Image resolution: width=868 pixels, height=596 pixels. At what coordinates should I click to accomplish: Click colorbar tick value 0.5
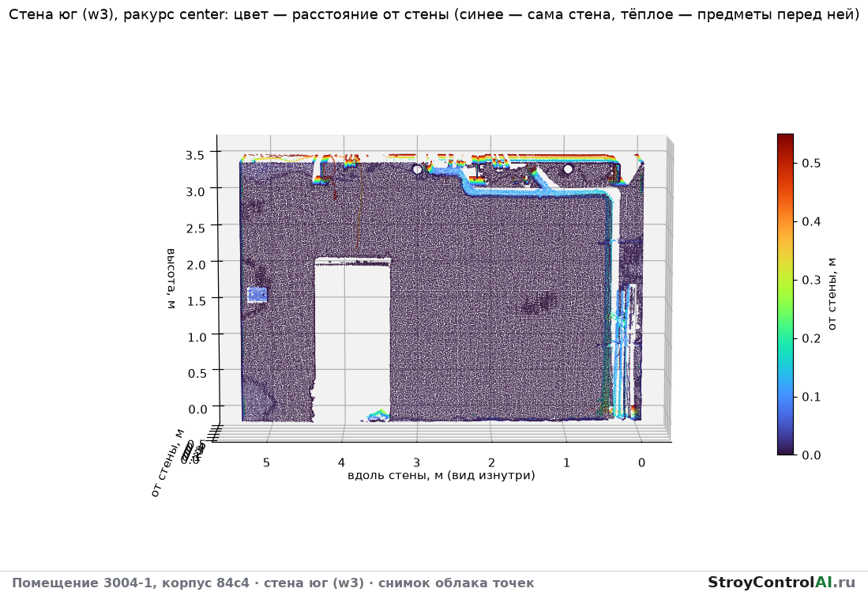[x=811, y=163]
